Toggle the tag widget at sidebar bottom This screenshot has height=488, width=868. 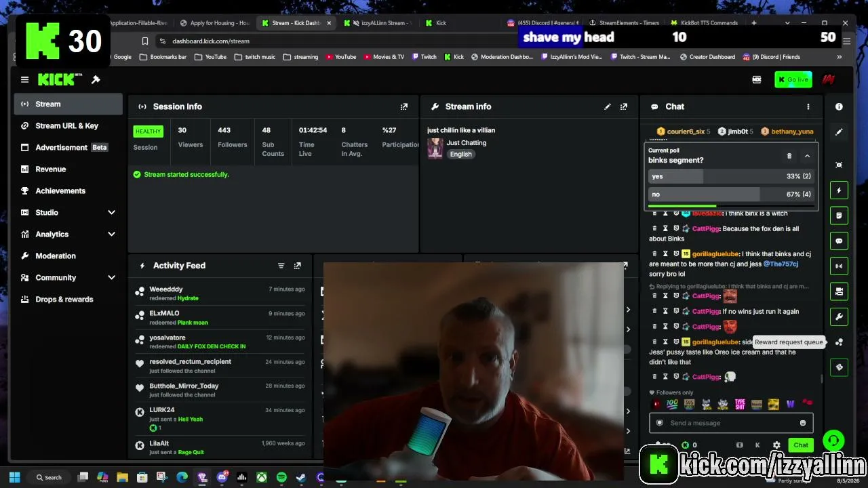pyautogui.click(x=839, y=367)
